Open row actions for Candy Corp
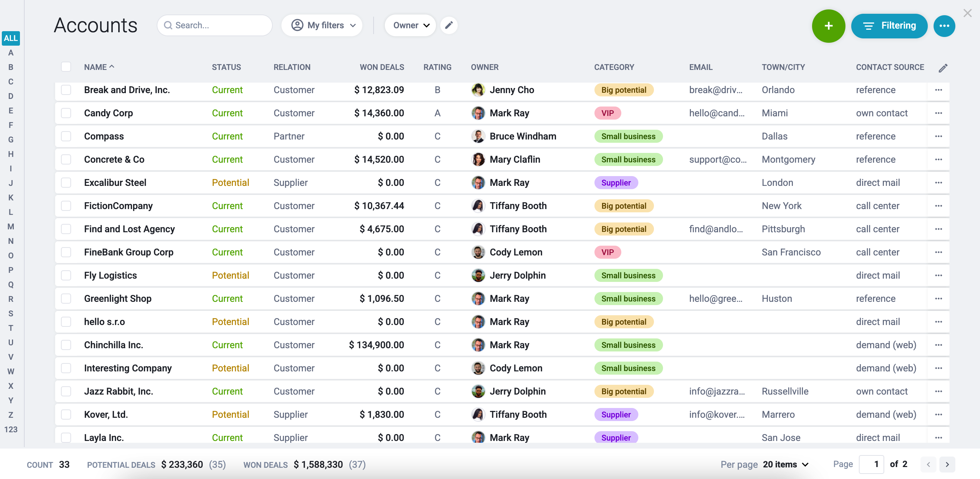980x479 pixels. click(x=938, y=113)
